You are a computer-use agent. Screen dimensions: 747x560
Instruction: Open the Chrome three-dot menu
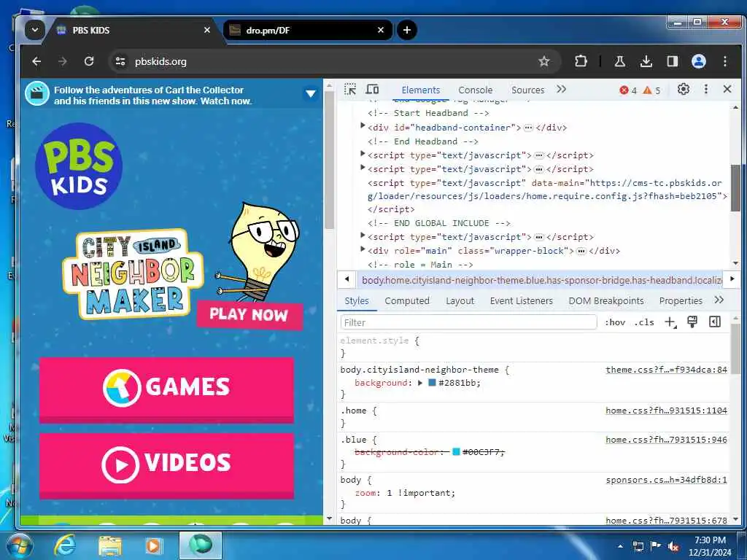(725, 61)
